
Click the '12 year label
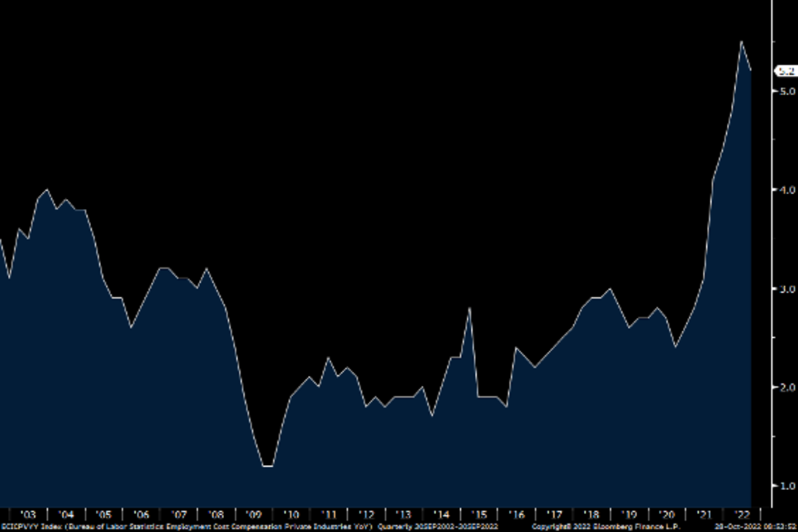pos(366,514)
